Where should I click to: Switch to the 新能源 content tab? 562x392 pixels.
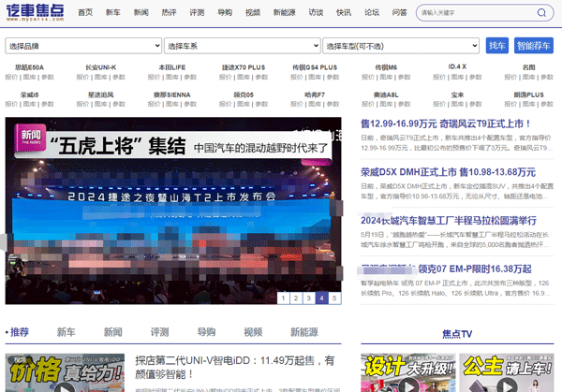[x=303, y=332]
